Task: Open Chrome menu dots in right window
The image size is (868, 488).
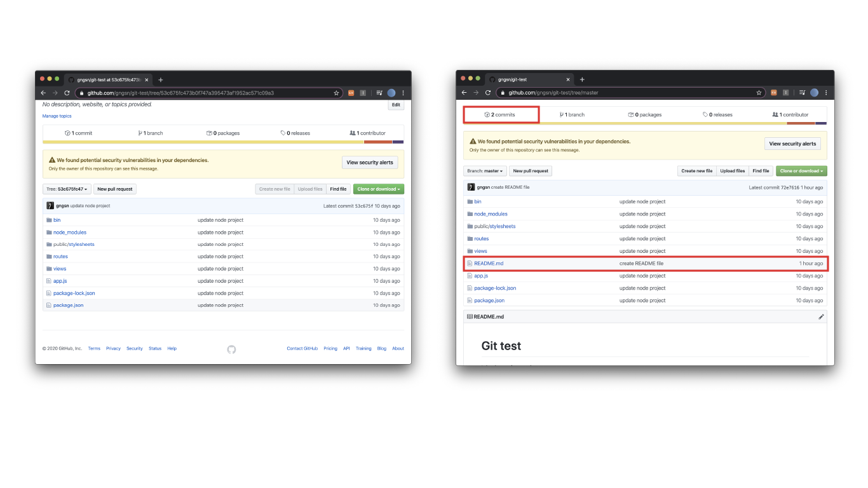Action: click(825, 92)
